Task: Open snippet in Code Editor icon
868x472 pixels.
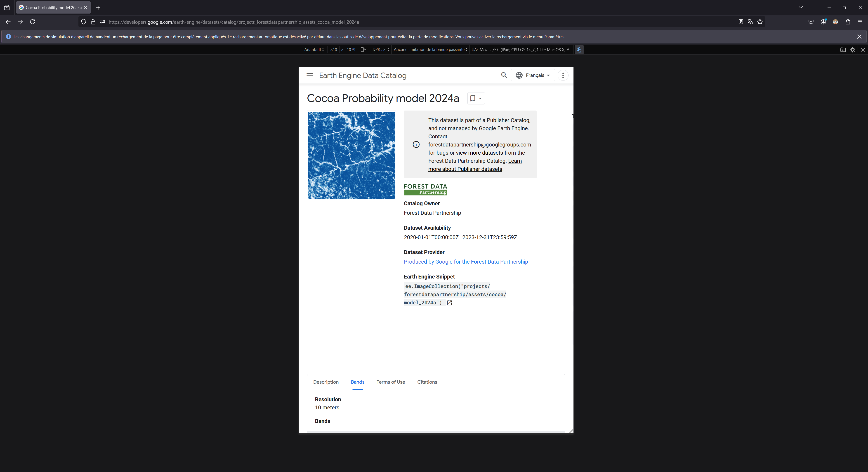Action: [x=449, y=303]
